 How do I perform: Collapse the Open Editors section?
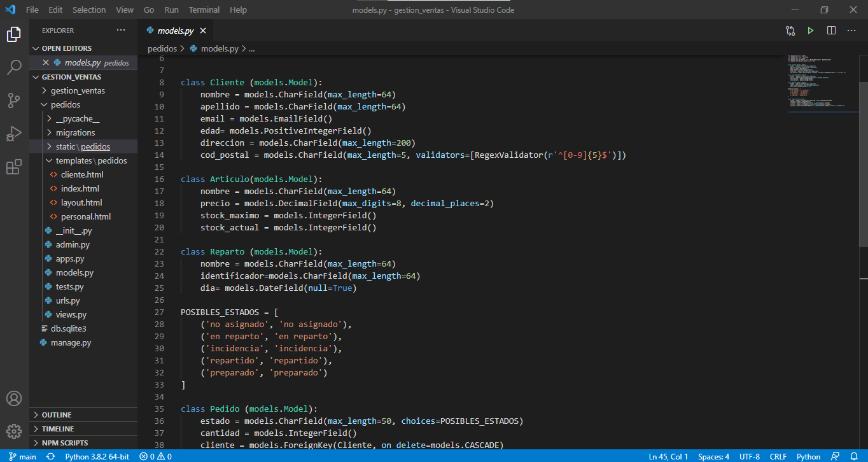pyautogui.click(x=83, y=48)
